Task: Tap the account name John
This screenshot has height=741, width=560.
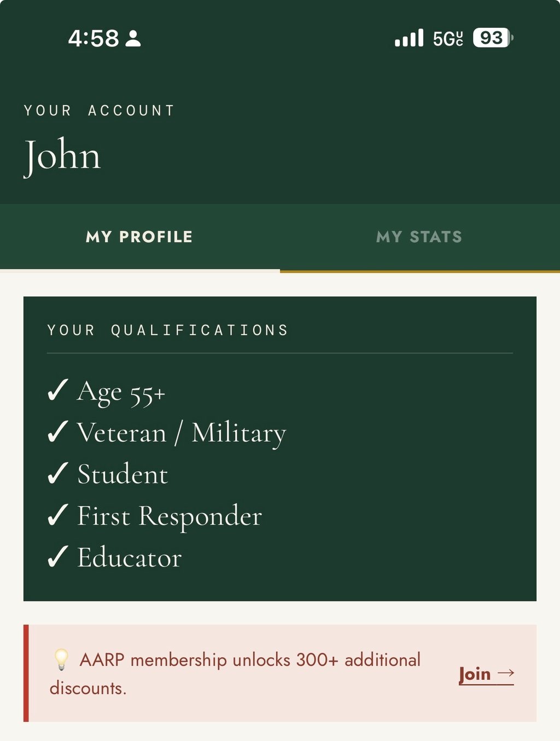Action: (x=62, y=155)
